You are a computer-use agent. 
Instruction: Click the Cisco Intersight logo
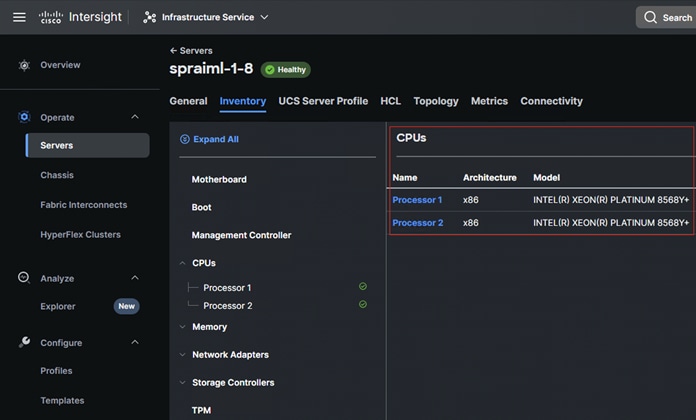(x=80, y=17)
